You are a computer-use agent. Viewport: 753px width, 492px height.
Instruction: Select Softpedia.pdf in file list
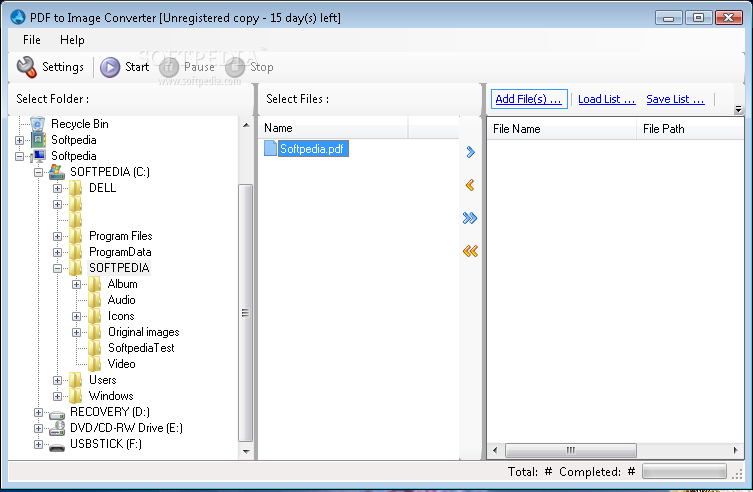click(x=311, y=149)
